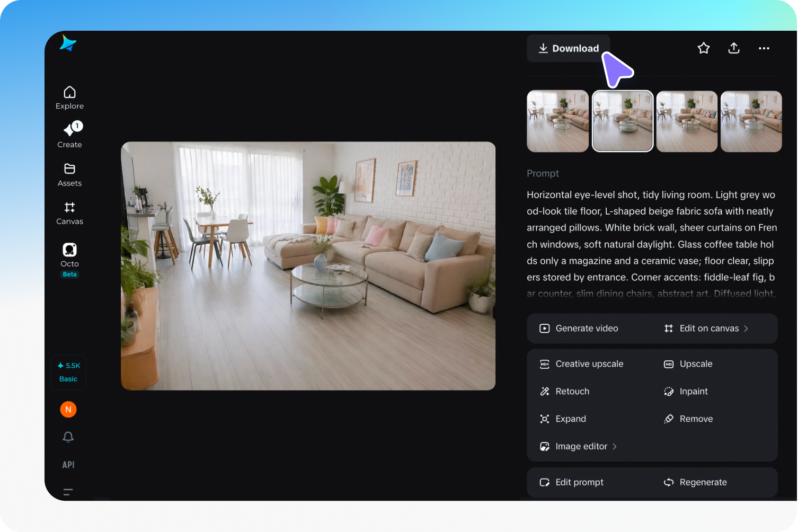Click the Retouch wand icon
The width and height of the screenshot is (798, 532).
(544, 392)
